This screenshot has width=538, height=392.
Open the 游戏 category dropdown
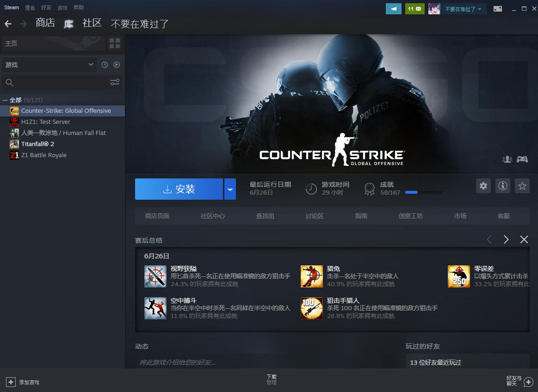[x=49, y=64]
